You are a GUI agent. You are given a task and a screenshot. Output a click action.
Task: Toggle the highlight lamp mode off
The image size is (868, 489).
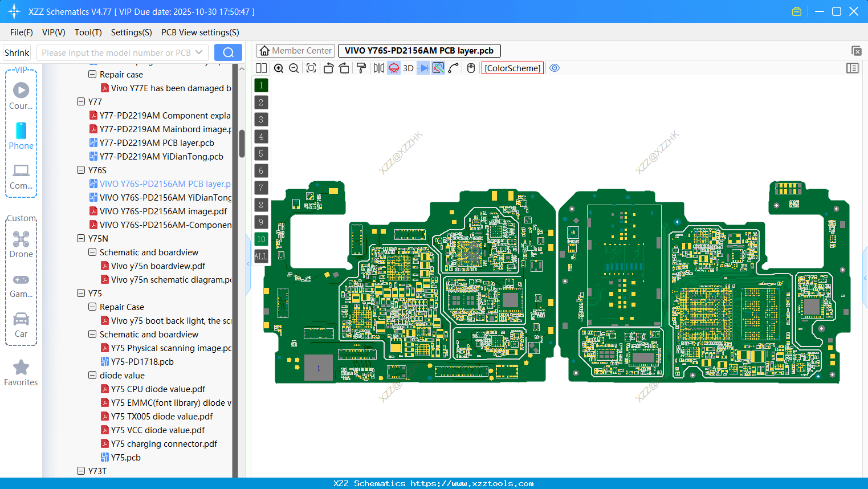pos(393,68)
